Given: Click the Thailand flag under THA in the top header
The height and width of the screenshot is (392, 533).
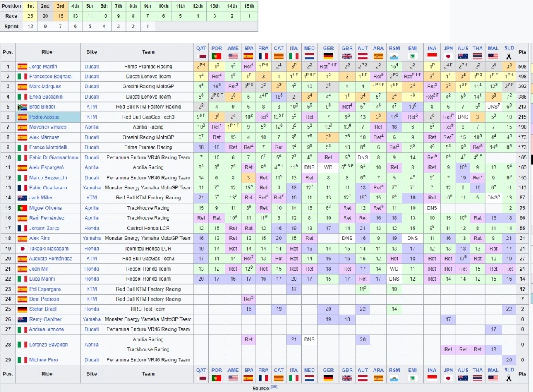Looking at the screenshot, I should click(477, 57).
